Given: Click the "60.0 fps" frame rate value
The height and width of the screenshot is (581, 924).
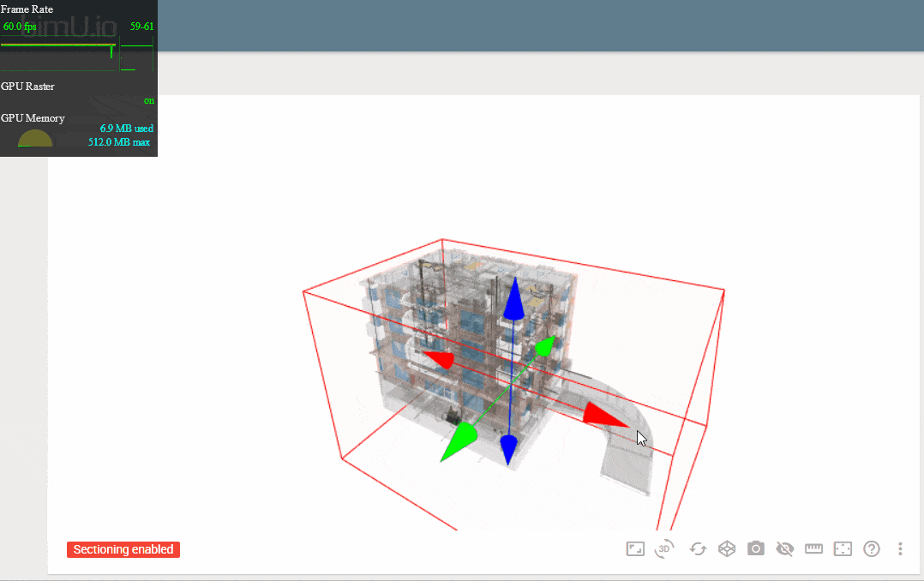Looking at the screenshot, I should (20, 27).
